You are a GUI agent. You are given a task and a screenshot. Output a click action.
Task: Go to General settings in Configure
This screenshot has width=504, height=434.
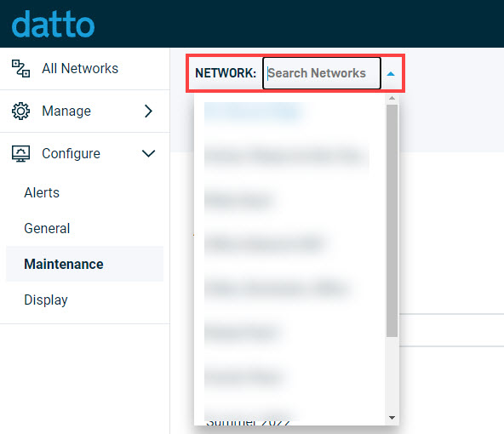coord(47,228)
